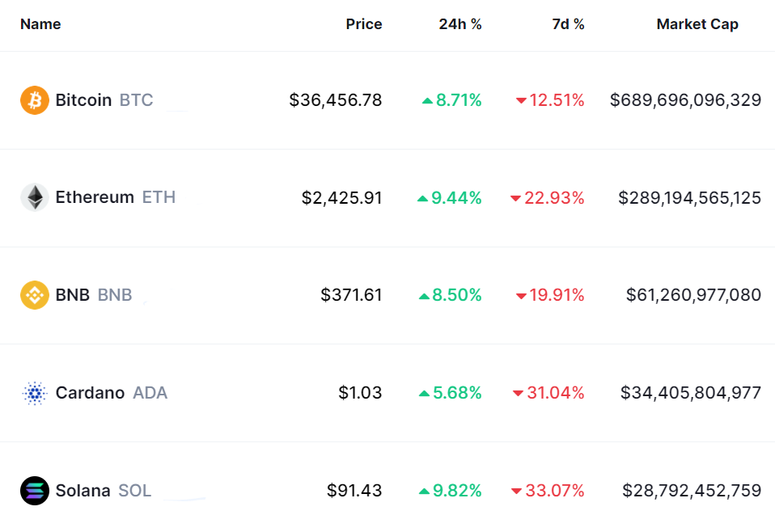Click the Bitcoin orange logo icon

pyautogui.click(x=35, y=100)
